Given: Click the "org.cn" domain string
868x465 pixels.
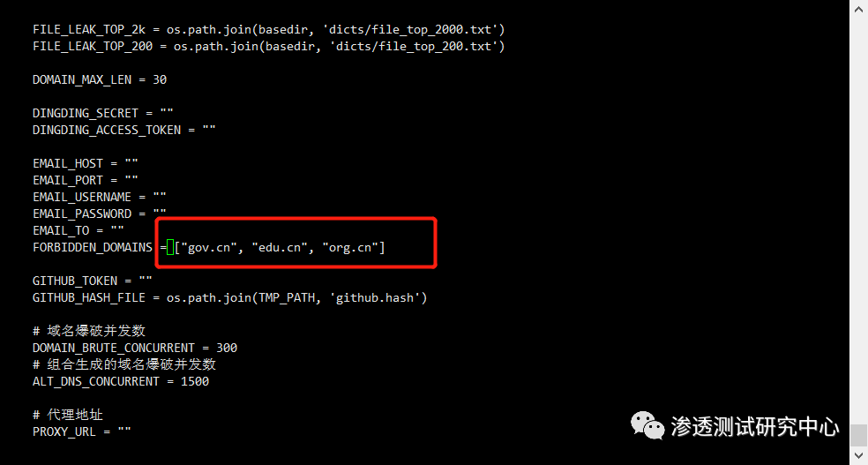Looking at the screenshot, I should tap(350, 247).
